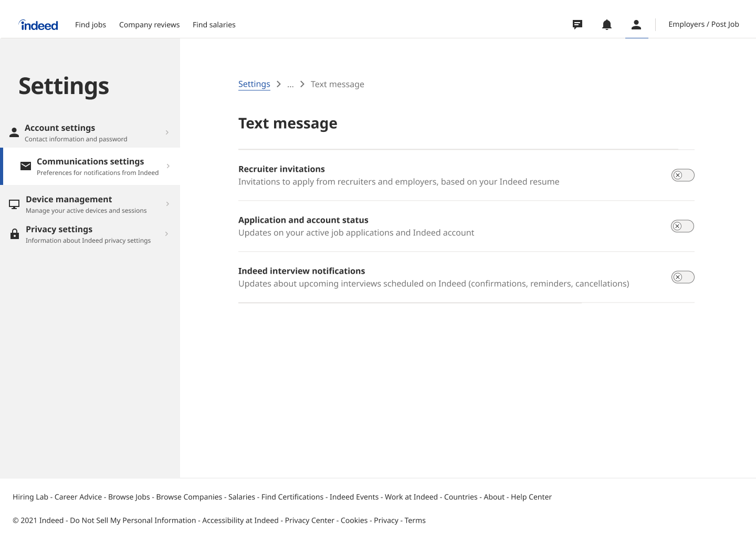The image size is (756, 538).
Task: Go to Employers / Post Job
Action: pos(703,24)
